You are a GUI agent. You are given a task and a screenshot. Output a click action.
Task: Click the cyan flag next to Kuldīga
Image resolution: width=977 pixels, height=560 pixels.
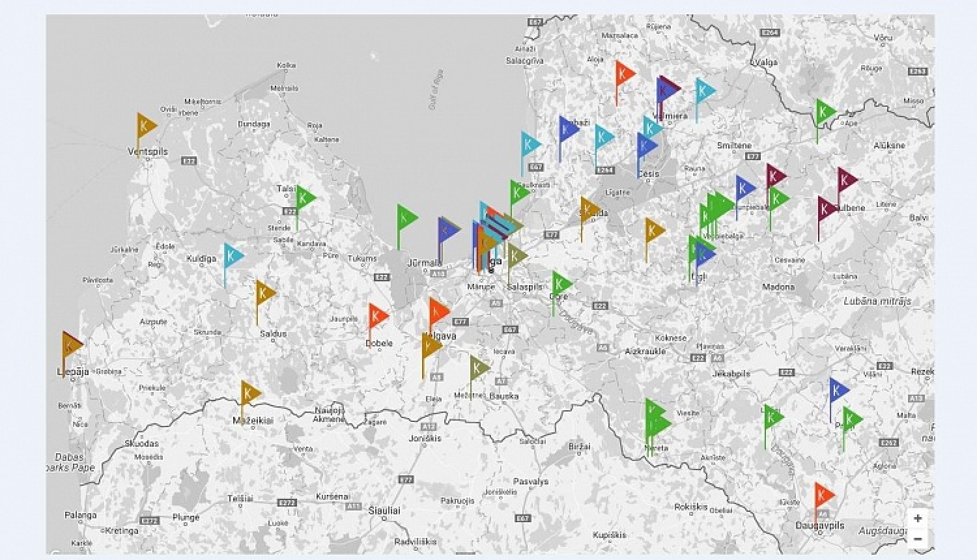pos(233,256)
